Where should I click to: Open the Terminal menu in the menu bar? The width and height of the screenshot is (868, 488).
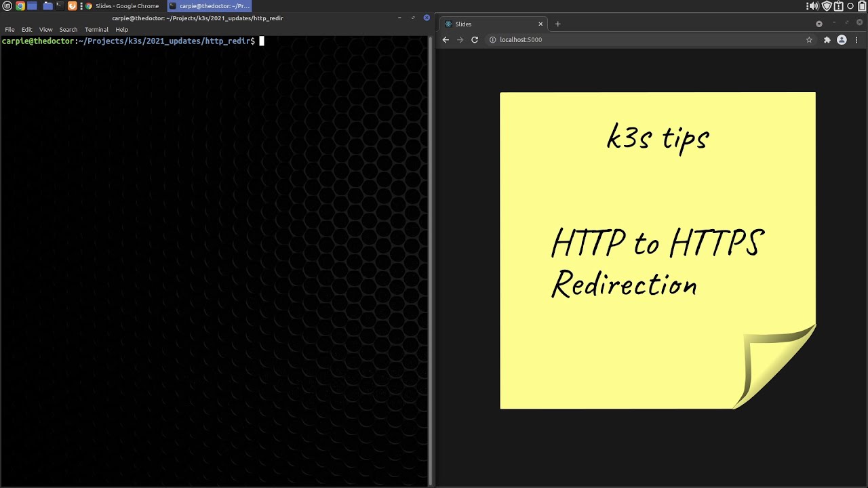coord(96,30)
